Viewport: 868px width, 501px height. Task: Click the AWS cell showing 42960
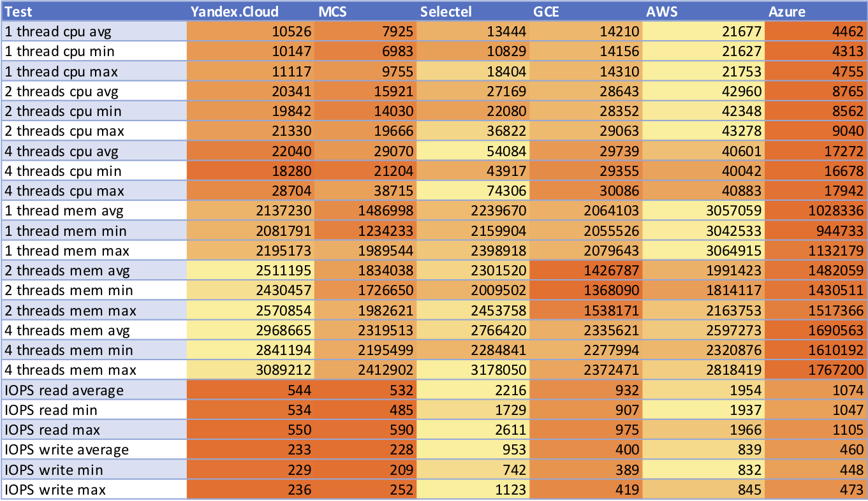click(703, 91)
